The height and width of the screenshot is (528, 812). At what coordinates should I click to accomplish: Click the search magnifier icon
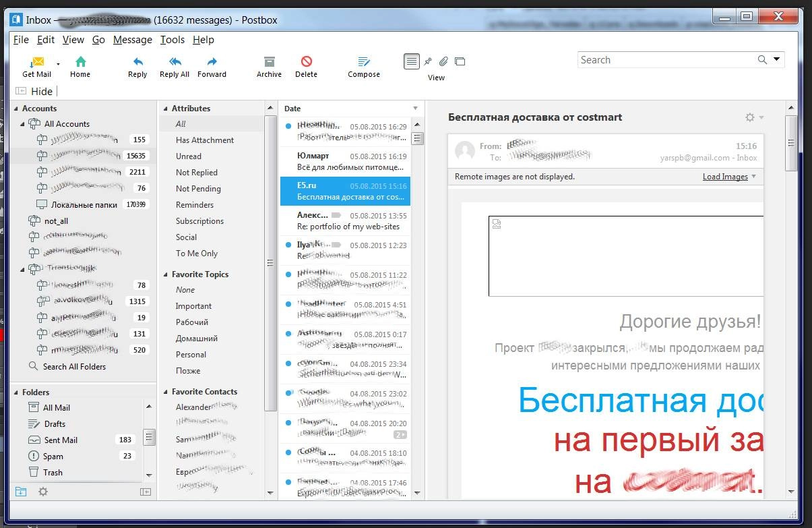click(x=762, y=60)
